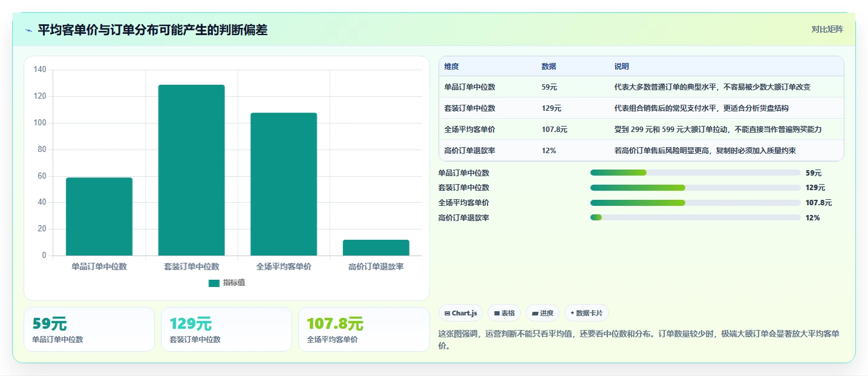
Task: Click the 套装订单中位数 bar in chart
Action: tap(191, 170)
